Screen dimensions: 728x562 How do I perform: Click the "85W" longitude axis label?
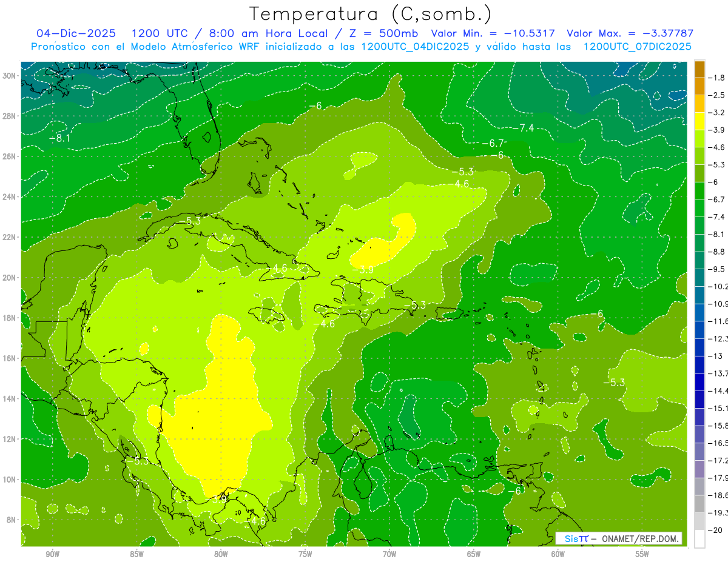(136, 554)
